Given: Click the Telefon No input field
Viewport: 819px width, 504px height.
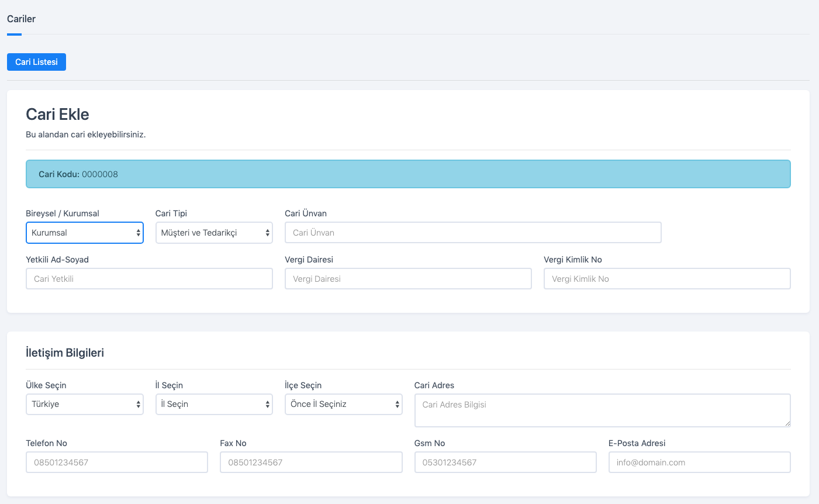Looking at the screenshot, I should [117, 462].
